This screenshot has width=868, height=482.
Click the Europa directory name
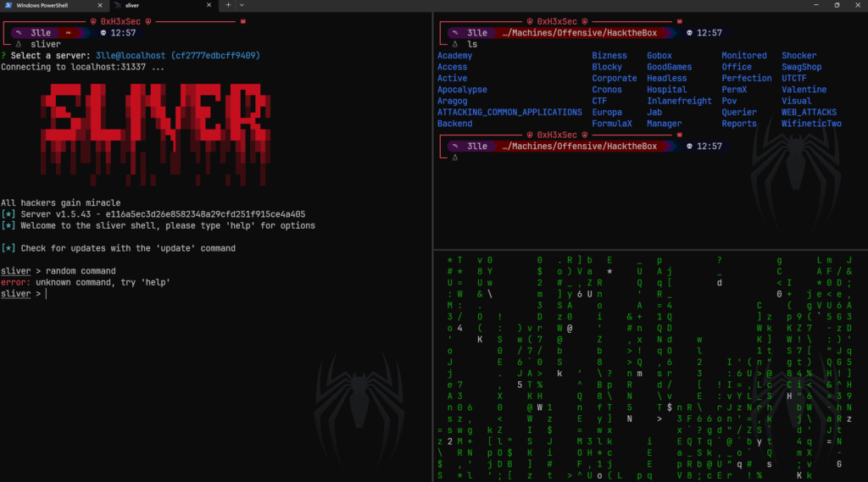[607, 113]
